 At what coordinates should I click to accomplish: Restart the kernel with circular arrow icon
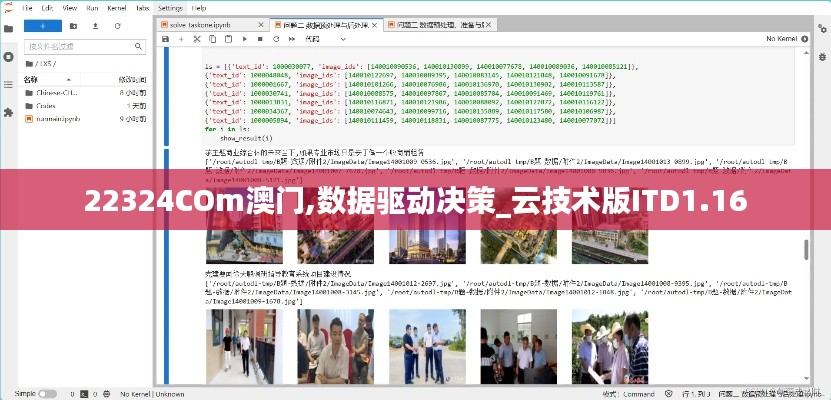click(x=276, y=39)
